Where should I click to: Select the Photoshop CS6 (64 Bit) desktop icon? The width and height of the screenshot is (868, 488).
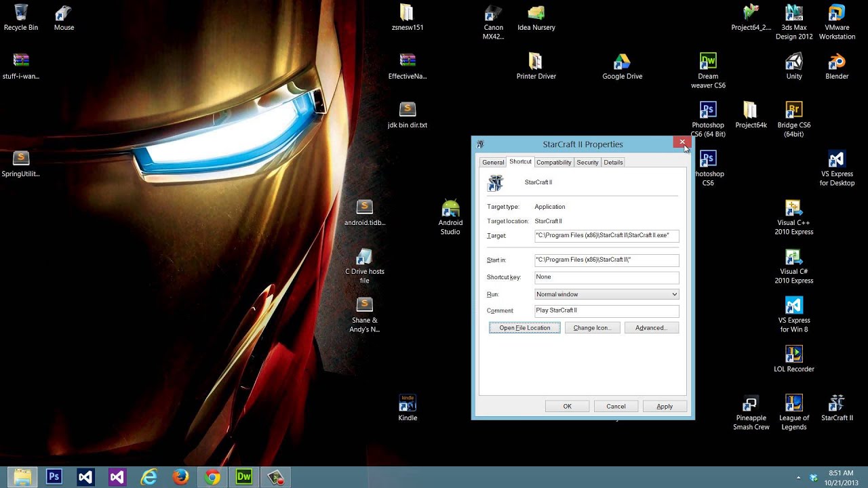coord(708,112)
